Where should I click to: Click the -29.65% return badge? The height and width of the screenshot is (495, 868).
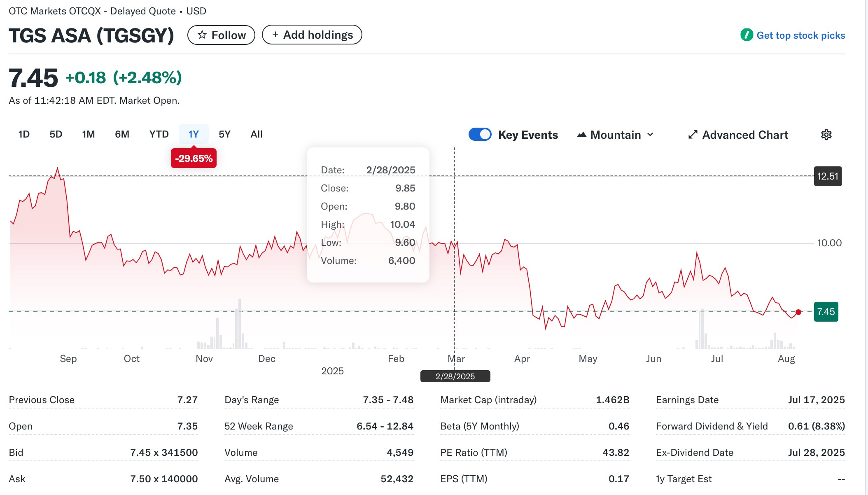[x=194, y=159]
